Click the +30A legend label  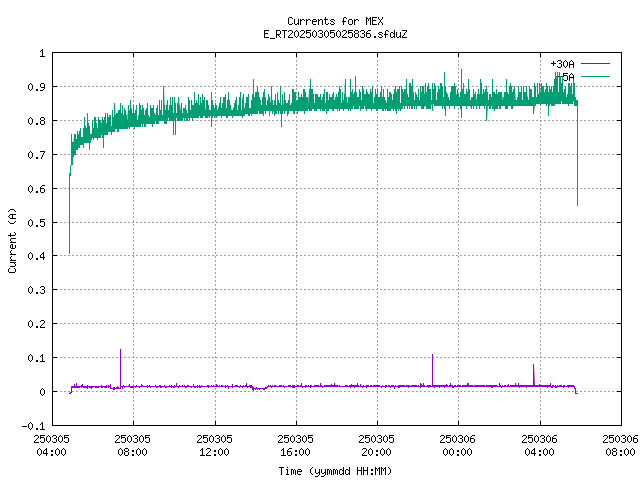pyautogui.click(x=562, y=64)
